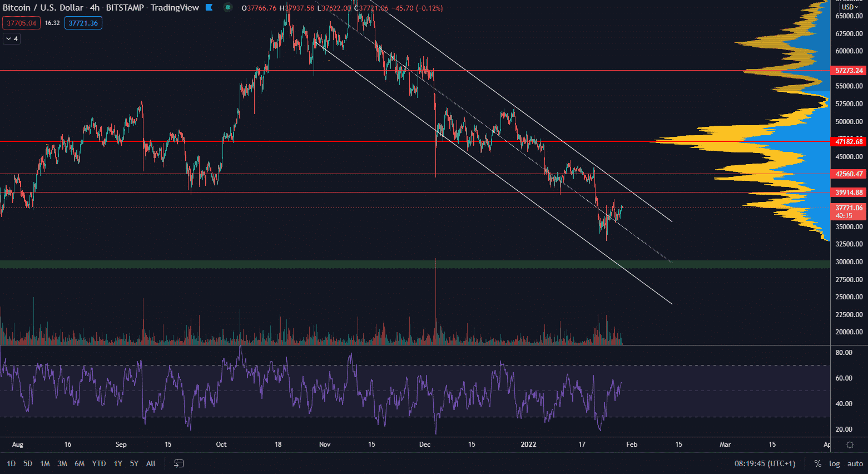Image resolution: width=868 pixels, height=474 pixels.
Task: Click the green market status indicator
Action: coord(228,8)
